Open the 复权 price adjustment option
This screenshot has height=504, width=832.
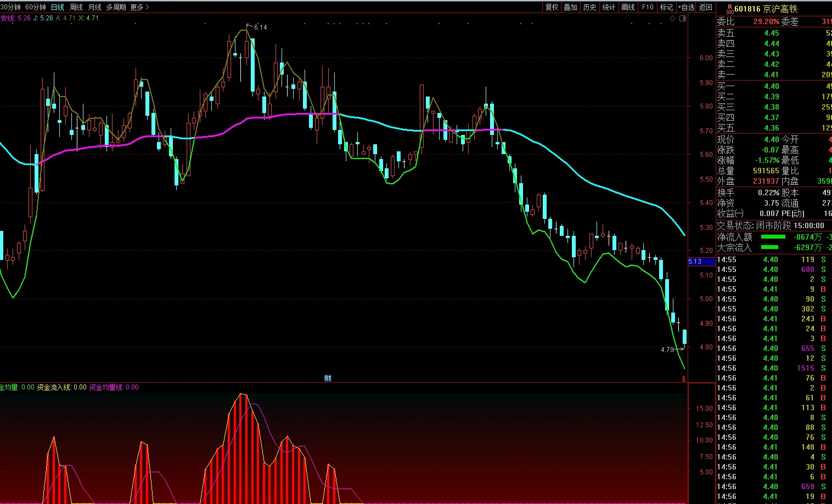[x=552, y=7]
